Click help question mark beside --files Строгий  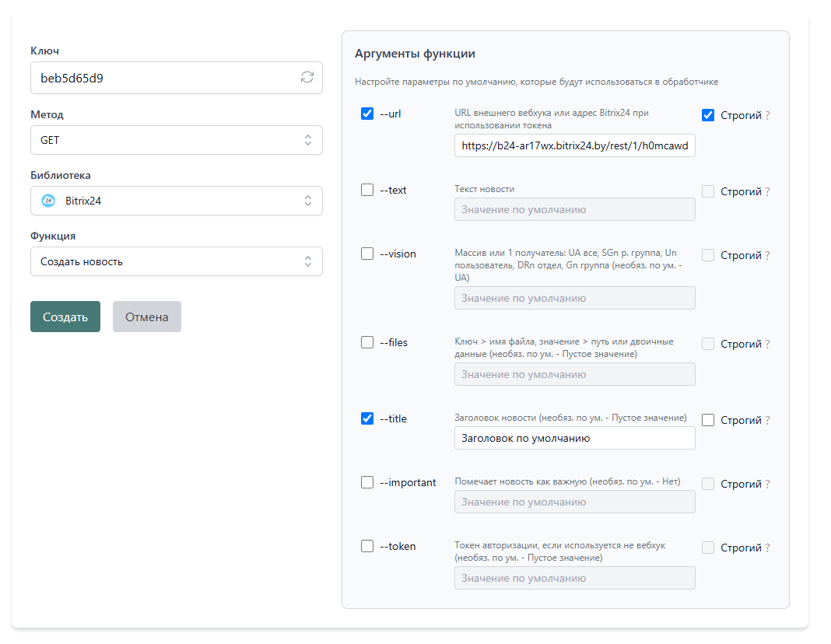point(767,345)
